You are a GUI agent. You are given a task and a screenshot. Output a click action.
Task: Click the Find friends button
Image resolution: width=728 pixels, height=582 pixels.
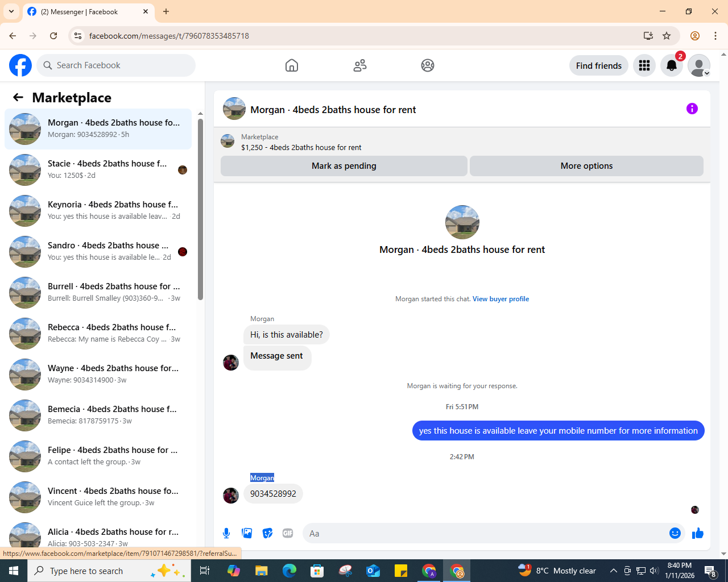(x=599, y=65)
